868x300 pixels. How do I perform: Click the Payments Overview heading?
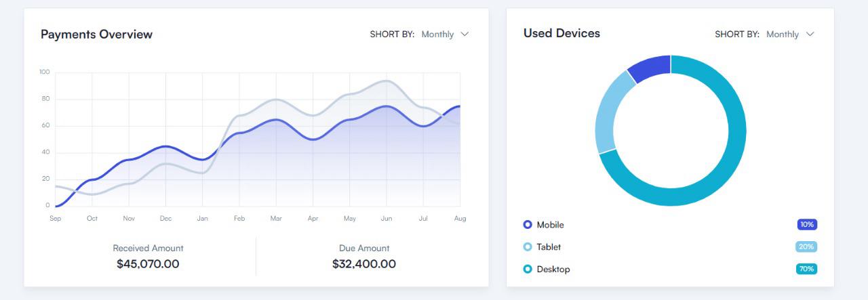click(96, 34)
